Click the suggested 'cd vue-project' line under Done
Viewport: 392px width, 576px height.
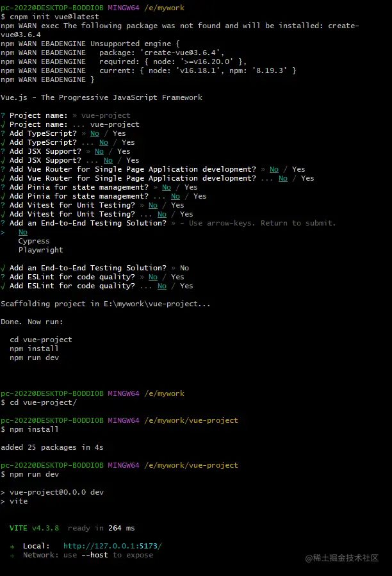(x=41, y=340)
